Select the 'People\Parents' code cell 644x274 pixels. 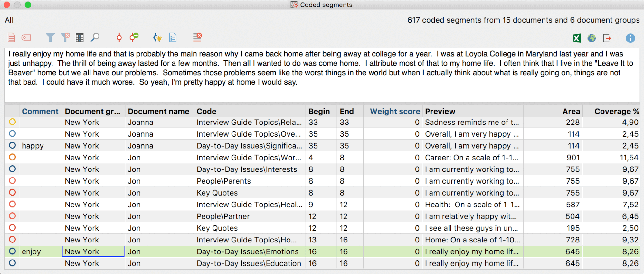point(250,181)
